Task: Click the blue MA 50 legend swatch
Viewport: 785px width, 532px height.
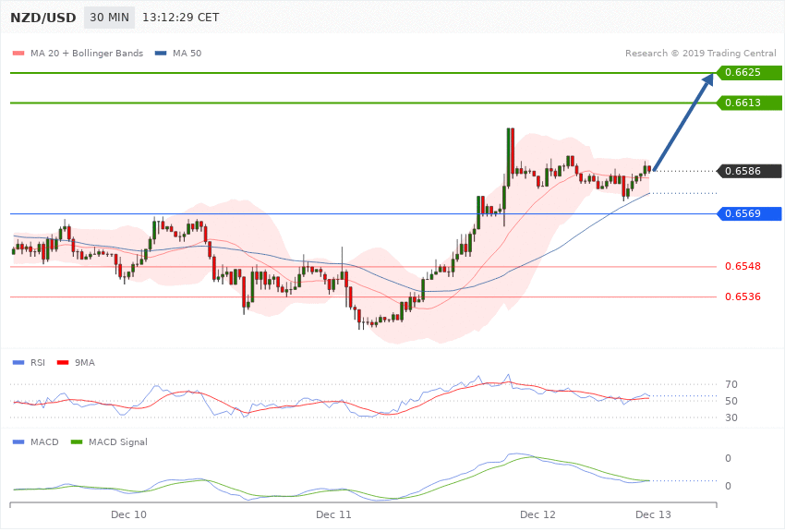Action: tap(161, 53)
